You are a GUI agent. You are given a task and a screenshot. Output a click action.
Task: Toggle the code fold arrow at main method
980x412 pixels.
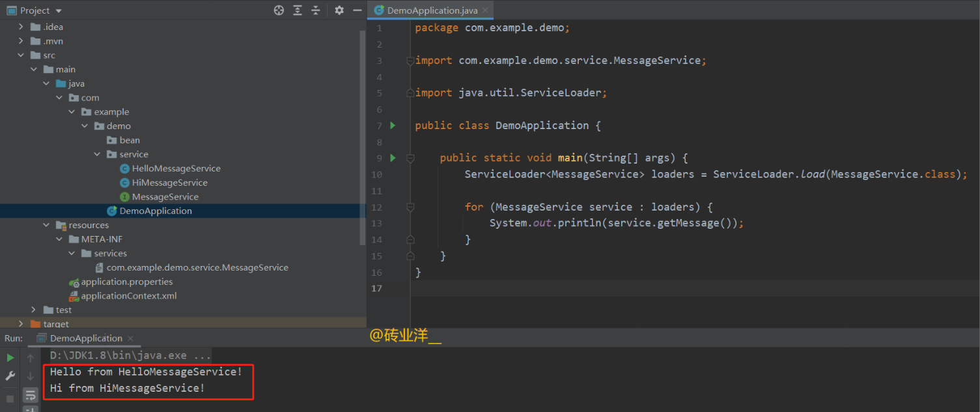pos(410,157)
